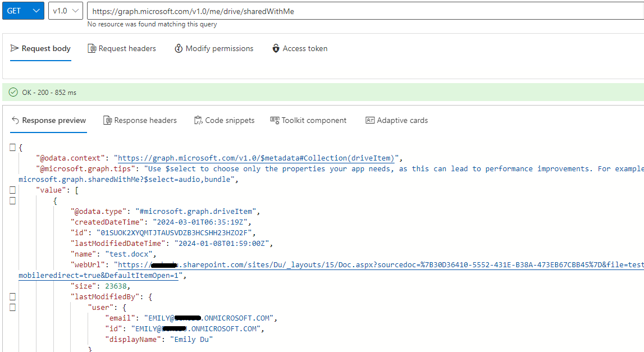Click the Modify permissions key icon
Image resolution: width=644 pixels, height=352 pixels.
179,48
